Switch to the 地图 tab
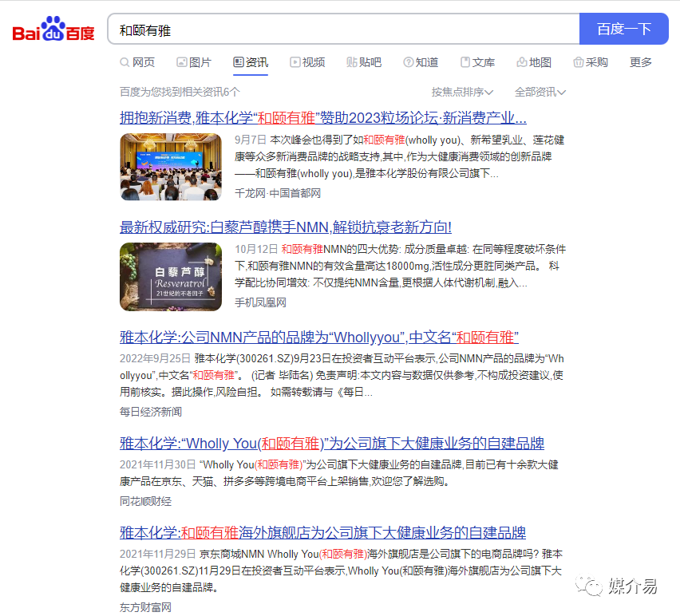Screen dimensions: 680x616 pyautogui.click(x=534, y=62)
